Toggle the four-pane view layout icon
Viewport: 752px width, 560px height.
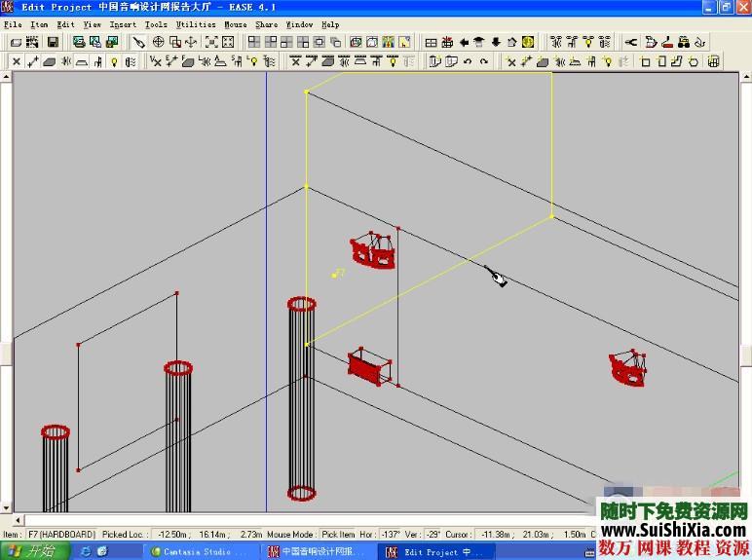(x=253, y=42)
